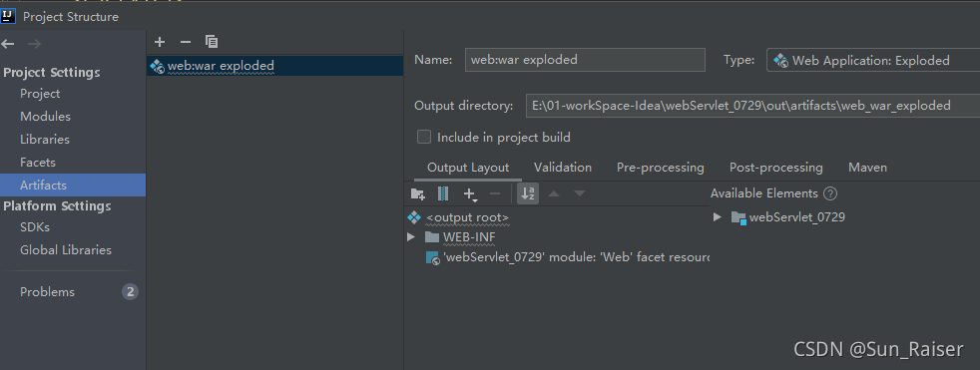The height and width of the screenshot is (370, 980).
Task: Click the artifact Name input field
Action: 585,60
